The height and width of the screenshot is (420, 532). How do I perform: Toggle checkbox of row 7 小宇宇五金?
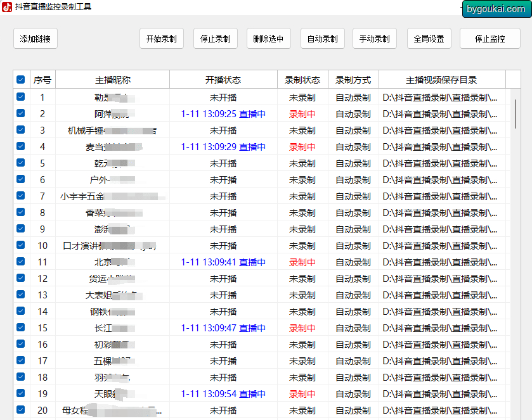pyautogui.click(x=21, y=196)
